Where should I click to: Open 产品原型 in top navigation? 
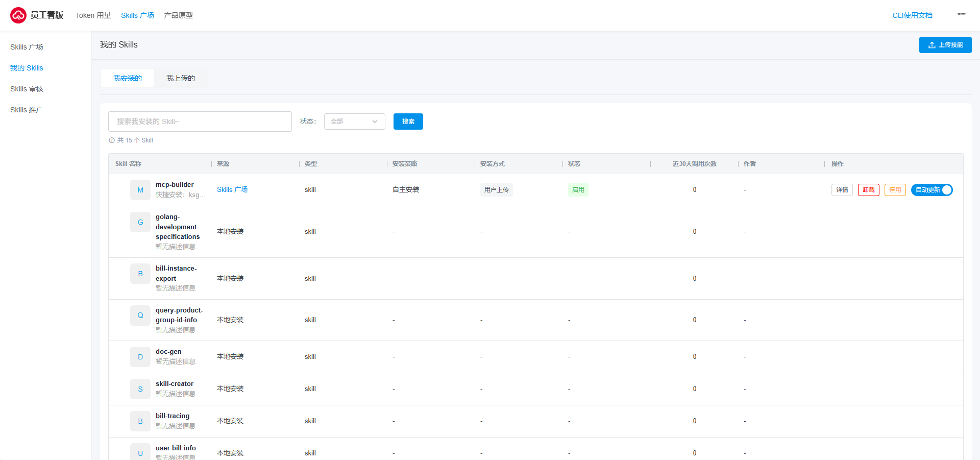[179, 15]
